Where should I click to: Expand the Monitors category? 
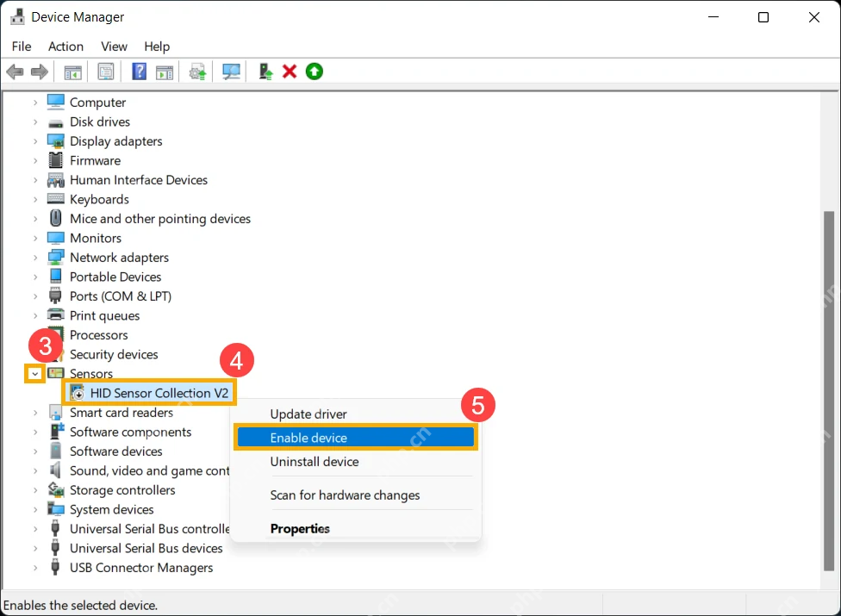point(35,238)
